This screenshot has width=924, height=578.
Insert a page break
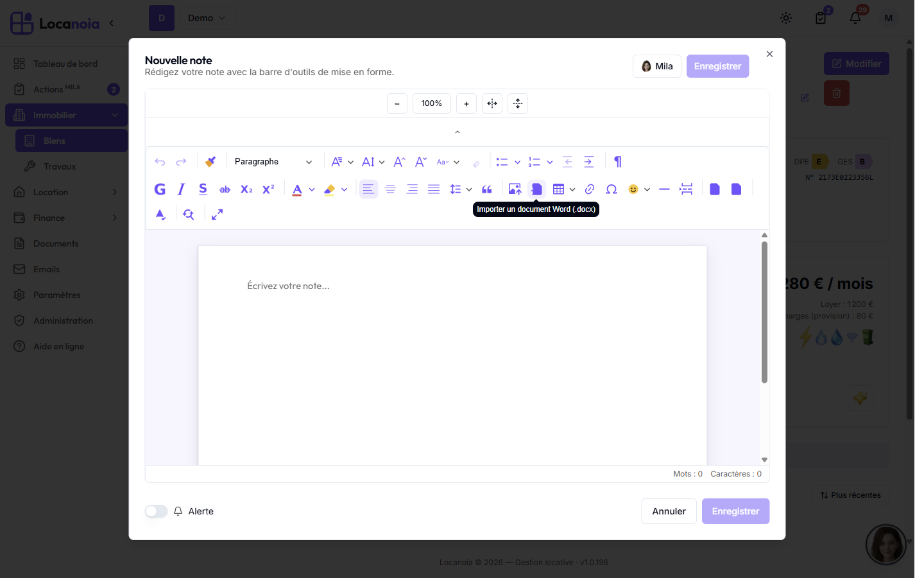(x=686, y=189)
